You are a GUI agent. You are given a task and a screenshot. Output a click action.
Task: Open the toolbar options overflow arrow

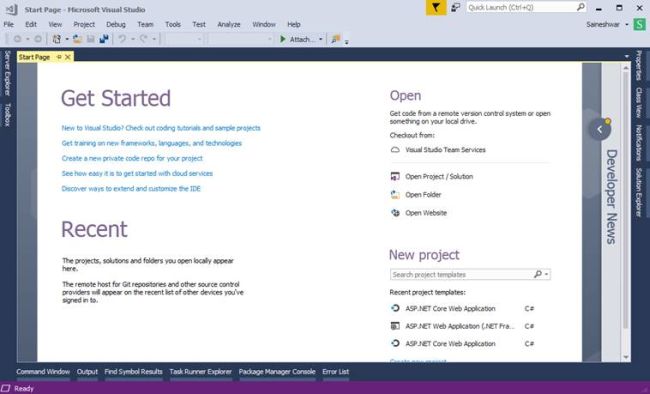click(347, 41)
